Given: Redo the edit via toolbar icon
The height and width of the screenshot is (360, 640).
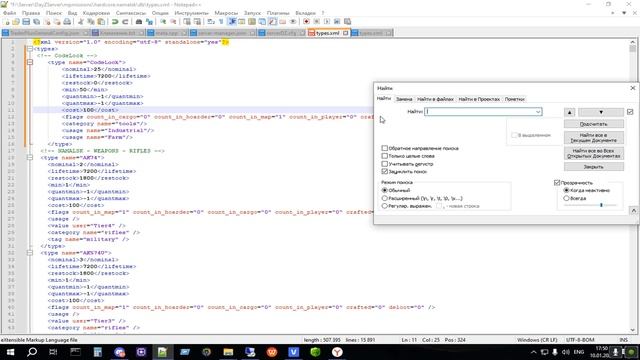Looking at the screenshot, I should (x=125, y=22).
